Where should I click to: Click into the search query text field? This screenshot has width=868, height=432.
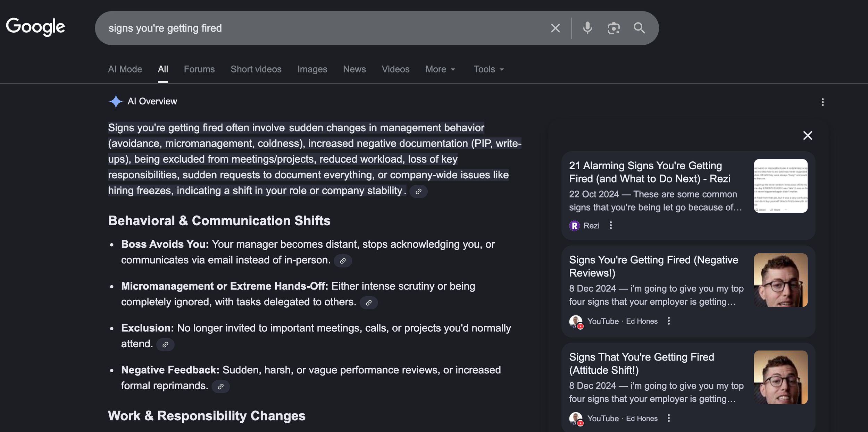[x=312, y=28]
